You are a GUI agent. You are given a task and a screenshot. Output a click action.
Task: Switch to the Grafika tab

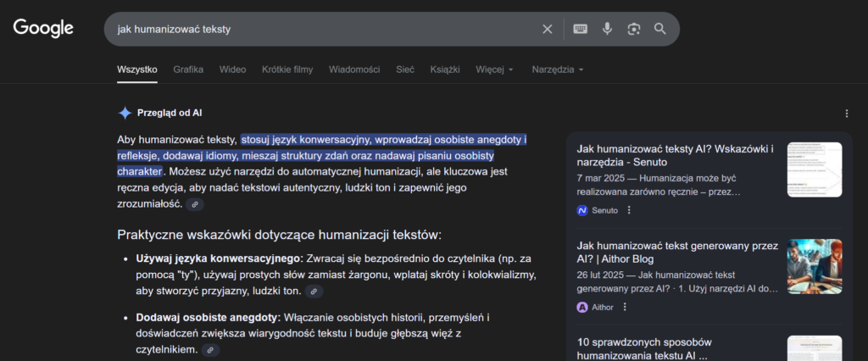(188, 69)
